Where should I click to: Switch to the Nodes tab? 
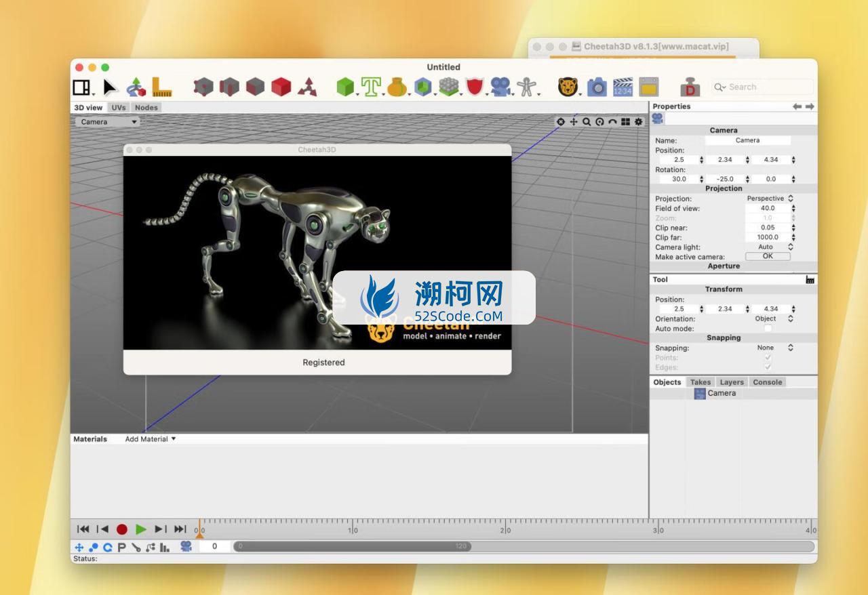pyautogui.click(x=146, y=107)
